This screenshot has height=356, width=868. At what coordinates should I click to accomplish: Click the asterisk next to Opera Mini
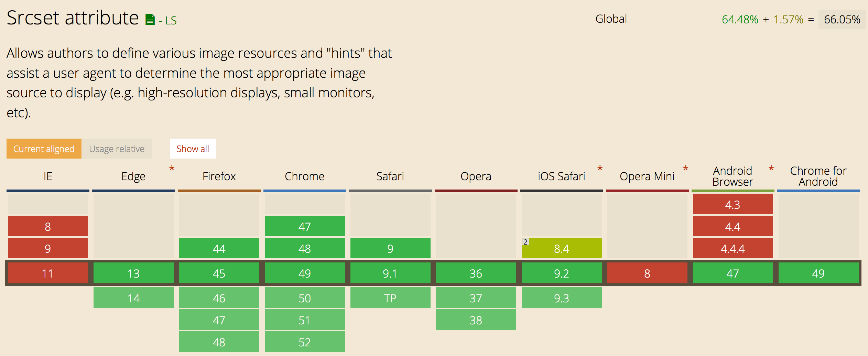(686, 169)
